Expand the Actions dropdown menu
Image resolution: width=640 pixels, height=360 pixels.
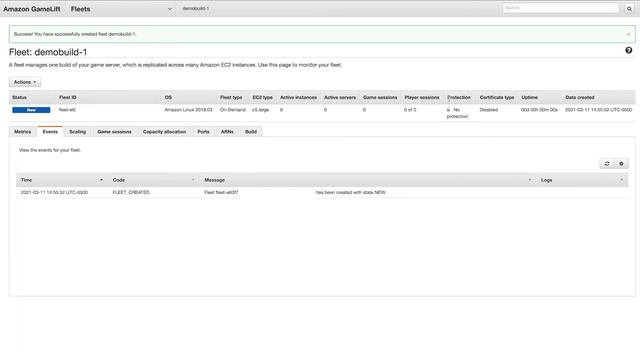[x=25, y=82]
